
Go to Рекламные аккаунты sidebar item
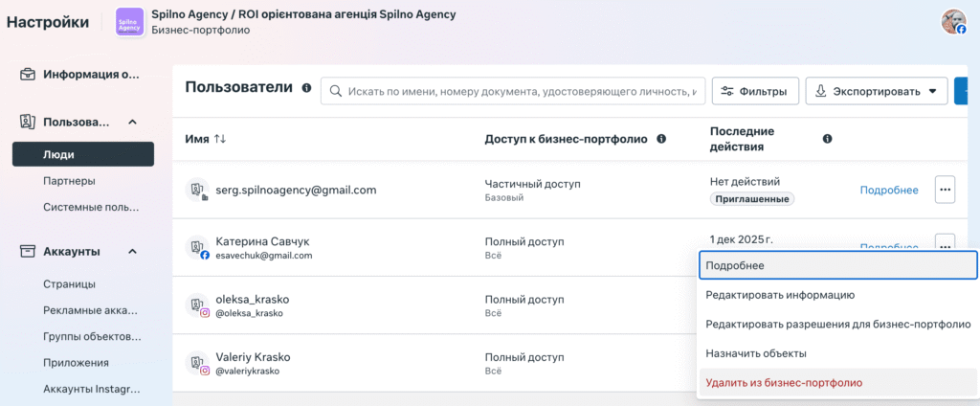click(91, 310)
